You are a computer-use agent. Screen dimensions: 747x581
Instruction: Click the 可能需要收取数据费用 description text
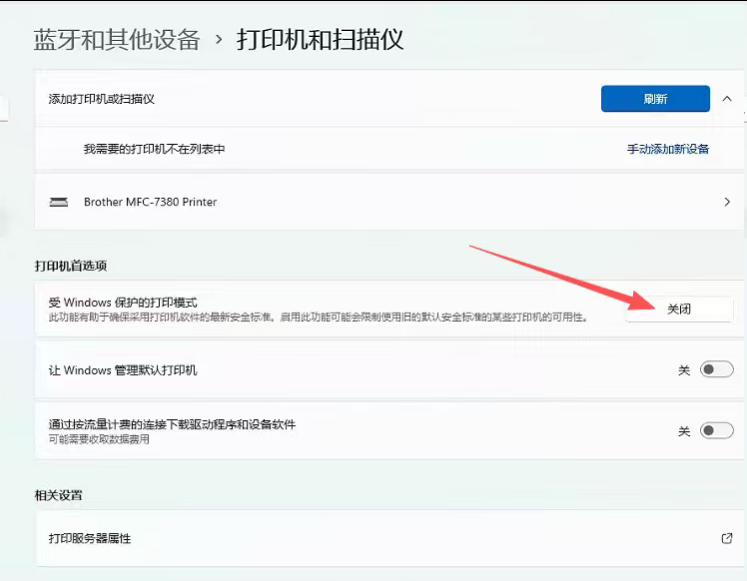tap(99, 439)
